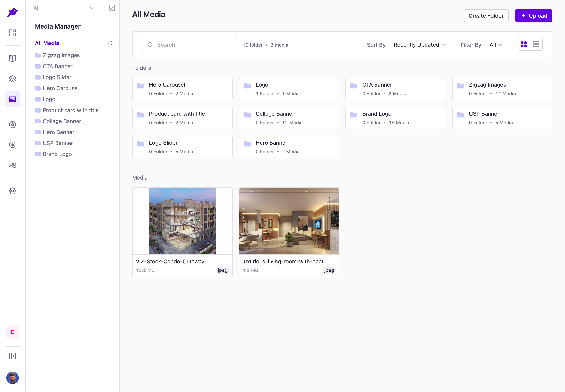The width and height of the screenshot is (565, 392).
Task: Open the Logo Slider folder card
Action: point(182,147)
